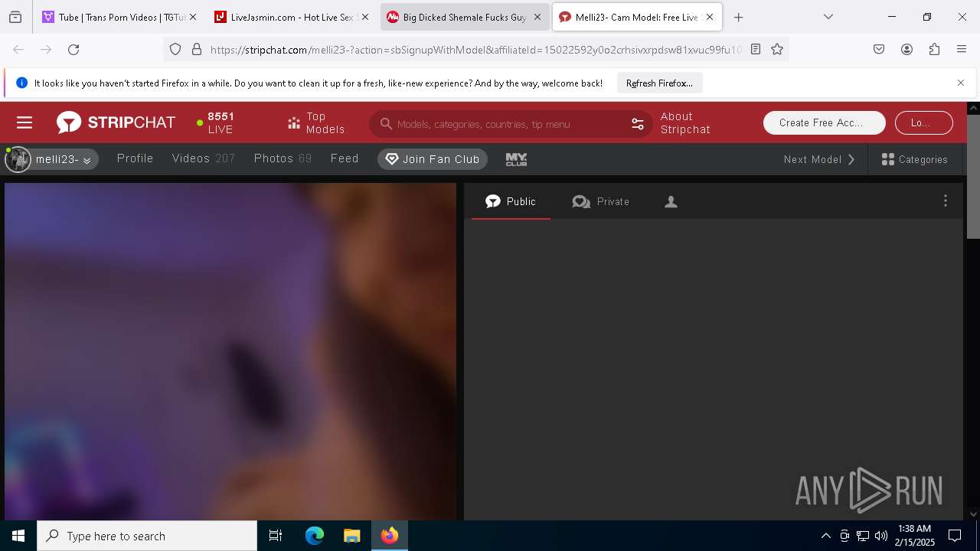The width and height of the screenshot is (980, 551).
Task: Open Firefox application menu
Action: point(962,49)
